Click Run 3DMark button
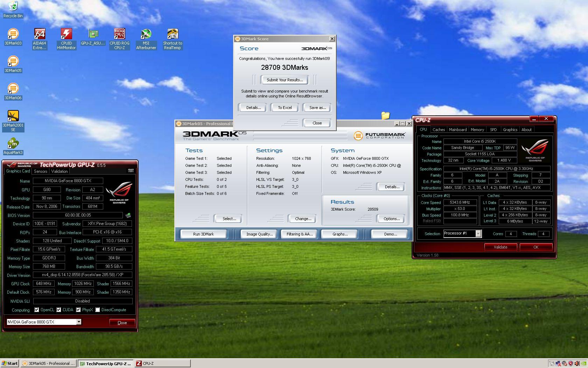This screenshot has width=588, height=368. [203, 234]
